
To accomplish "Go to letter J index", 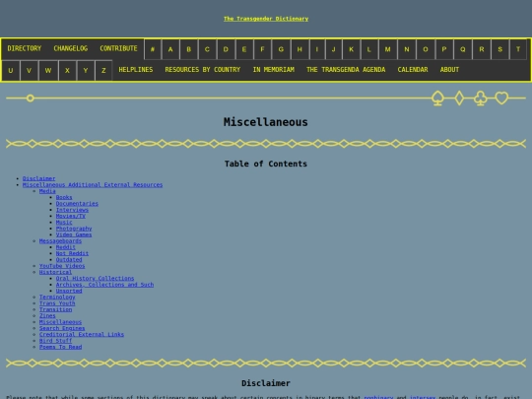I will click(334, 49).
